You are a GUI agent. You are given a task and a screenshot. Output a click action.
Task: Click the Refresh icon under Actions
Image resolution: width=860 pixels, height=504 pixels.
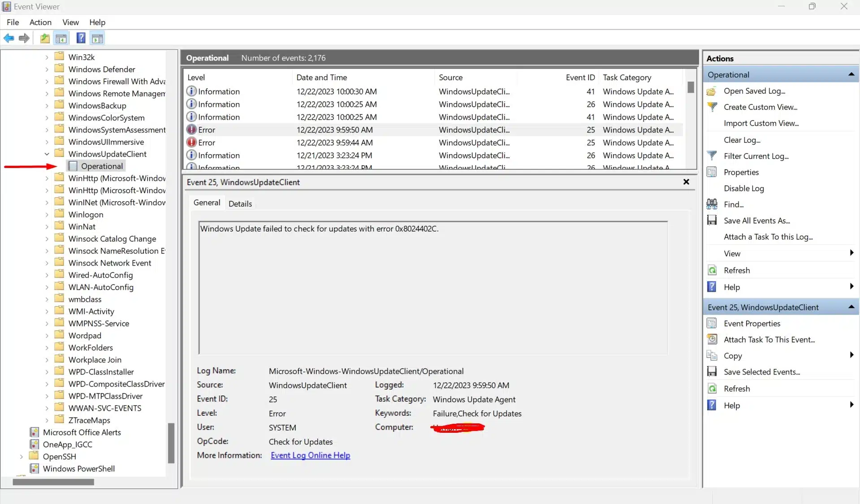(712, 270)
